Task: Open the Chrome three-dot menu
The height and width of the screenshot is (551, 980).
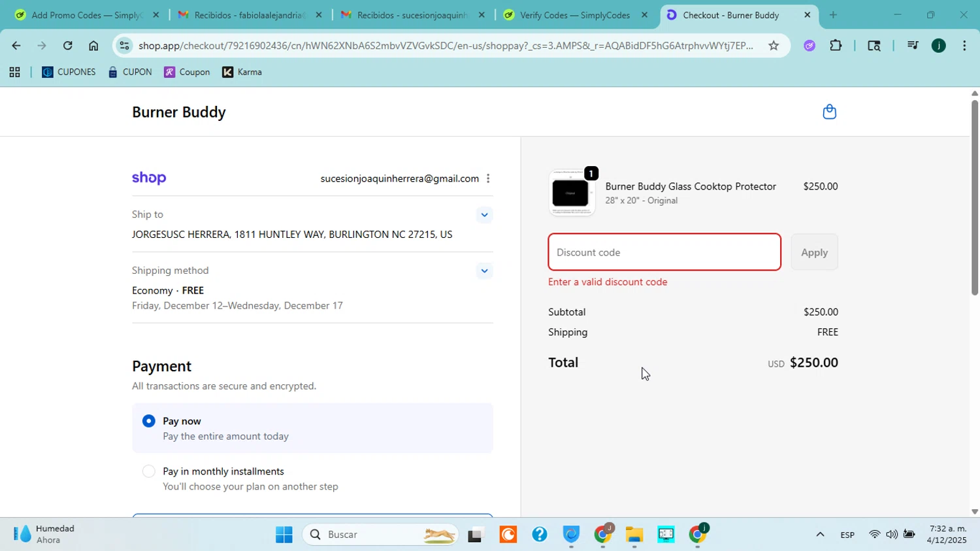Action: 964,45
